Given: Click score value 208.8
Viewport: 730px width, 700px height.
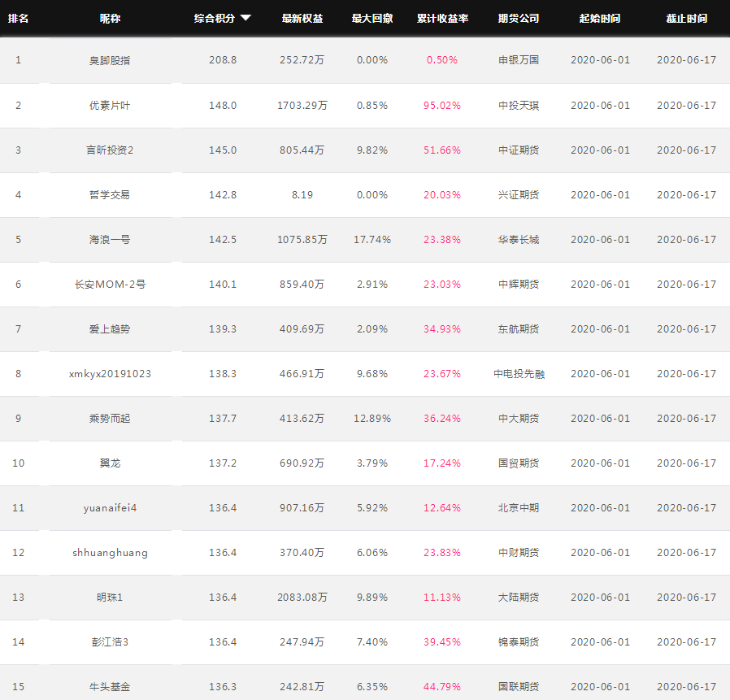Looking at the screenshot, I should coord(223,60).
